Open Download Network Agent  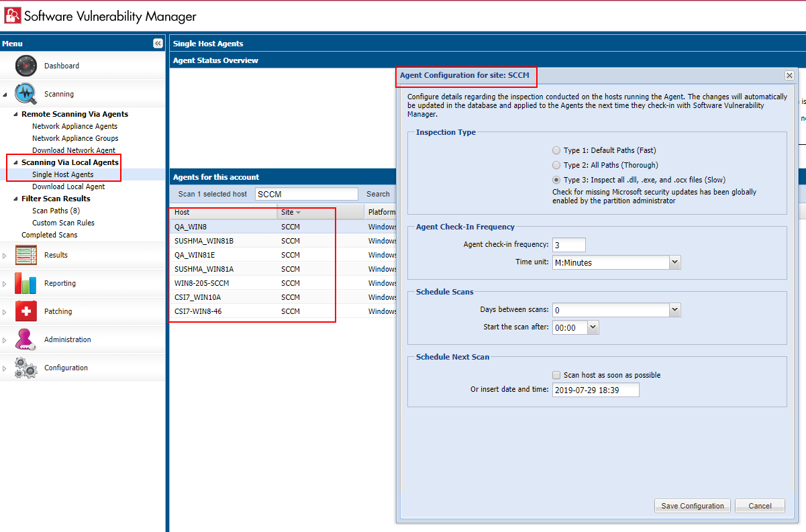click(74, 150)
